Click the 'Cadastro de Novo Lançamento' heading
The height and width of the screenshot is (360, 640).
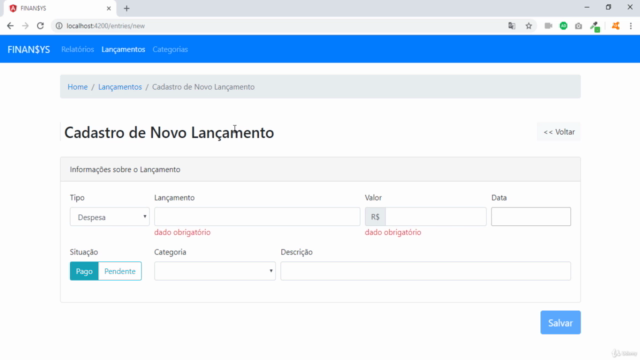pyautogui.click(x=169, y=132)
